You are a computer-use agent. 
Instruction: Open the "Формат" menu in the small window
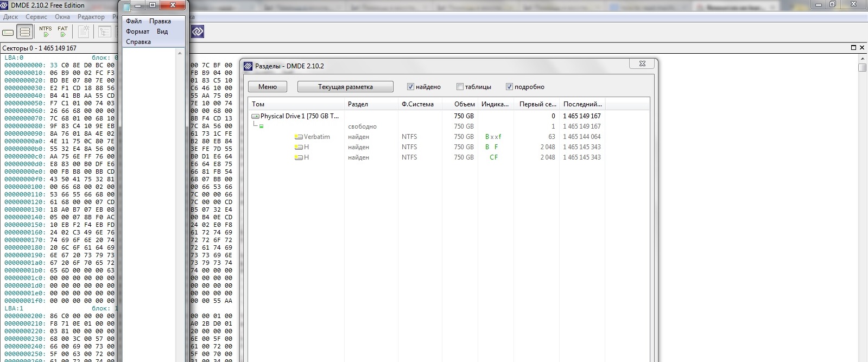coord(138,31)
